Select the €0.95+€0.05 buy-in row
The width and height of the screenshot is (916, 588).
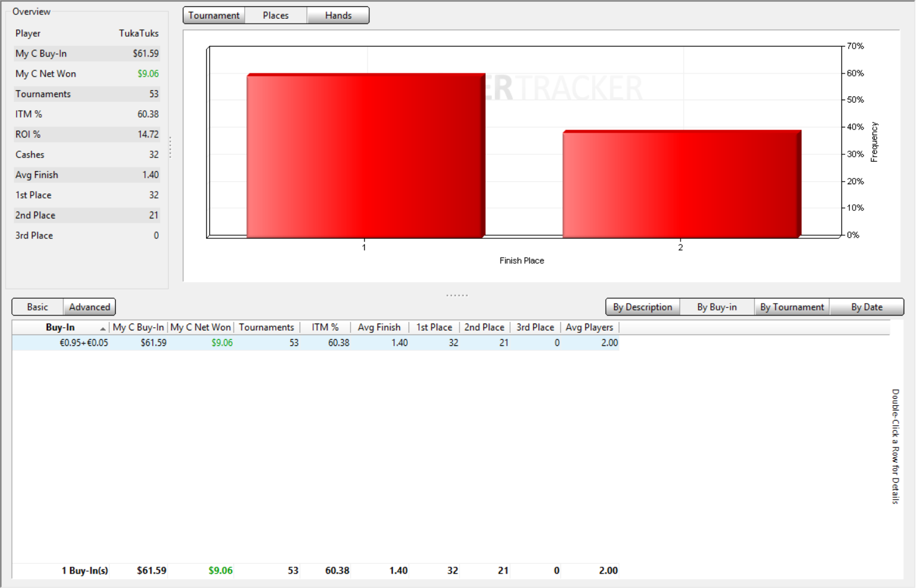pyautogui.click(x=316, y=343)
